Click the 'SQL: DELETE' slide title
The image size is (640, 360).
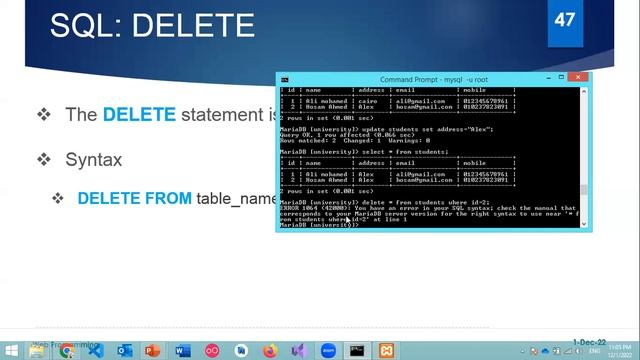153,26
